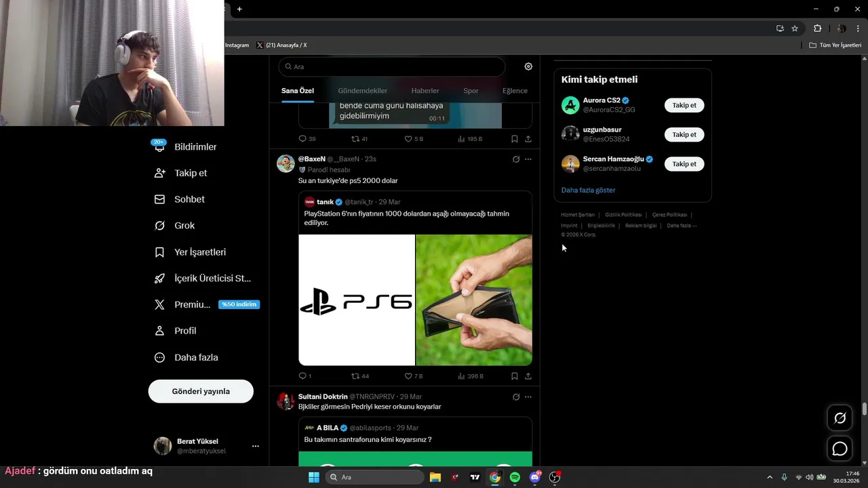Click the page vertical scrollbar thumb
Viewport: 868px width, 488px height.
(864, 409)
